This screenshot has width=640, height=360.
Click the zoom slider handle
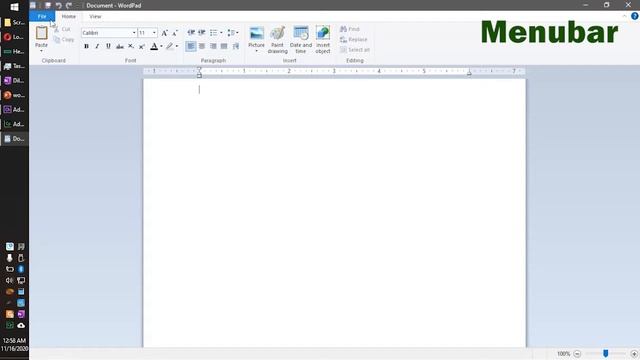[x=606, y=353]
